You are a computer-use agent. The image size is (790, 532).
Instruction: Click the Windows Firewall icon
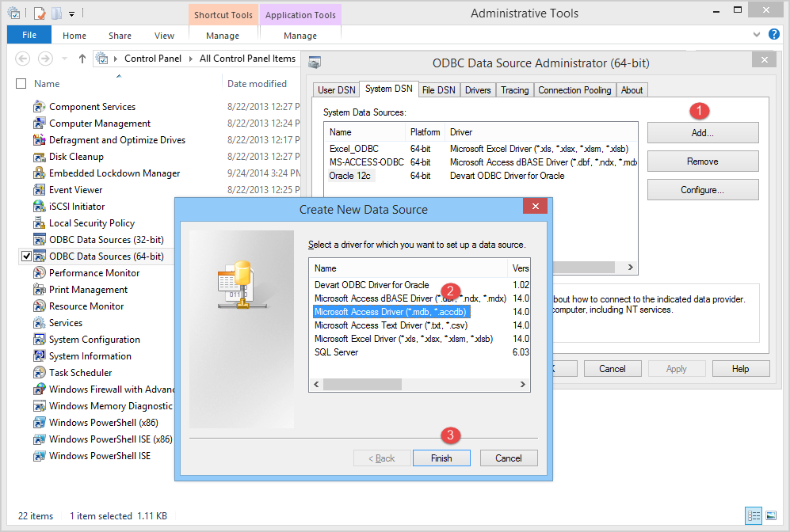[x=40, y=389]
